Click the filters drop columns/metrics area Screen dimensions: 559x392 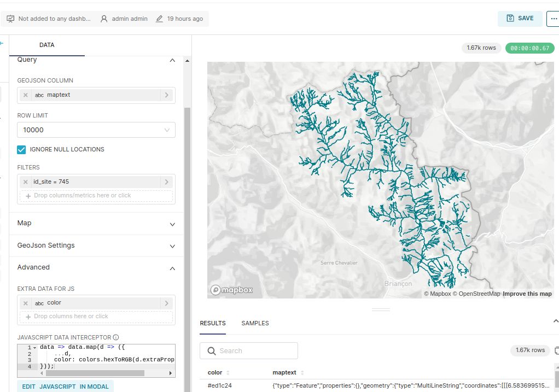pos(96,196)
